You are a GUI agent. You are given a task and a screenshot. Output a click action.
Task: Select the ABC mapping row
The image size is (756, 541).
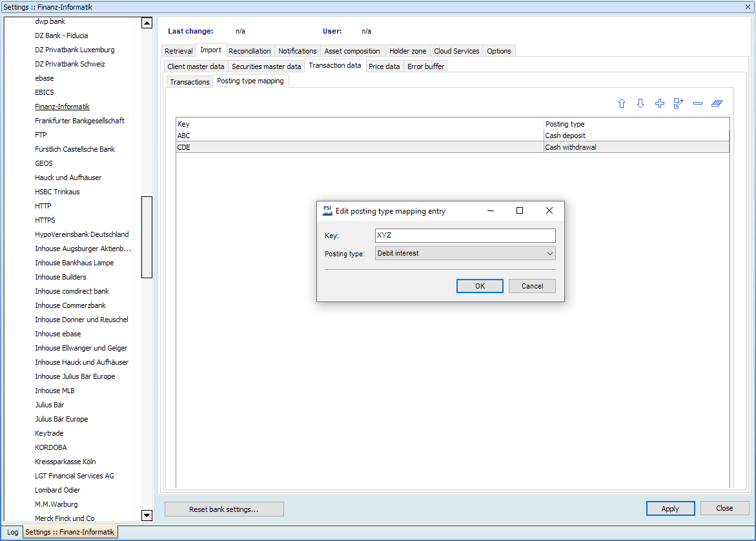click(x=360, y=136)
